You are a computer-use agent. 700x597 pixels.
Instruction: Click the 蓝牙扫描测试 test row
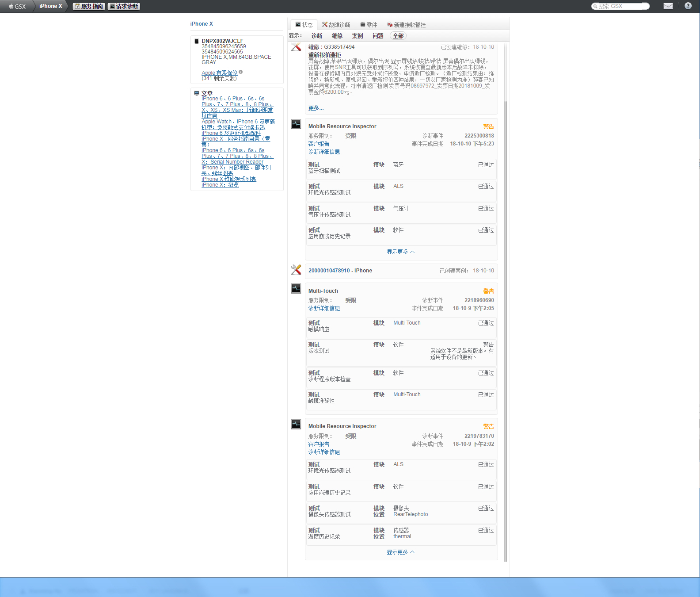(401, 168)
